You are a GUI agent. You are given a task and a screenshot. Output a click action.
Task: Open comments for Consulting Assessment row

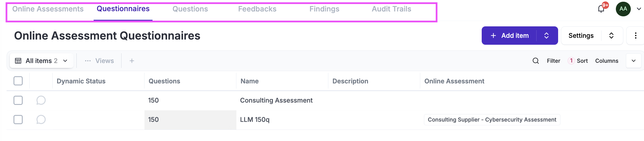point(41,100)
